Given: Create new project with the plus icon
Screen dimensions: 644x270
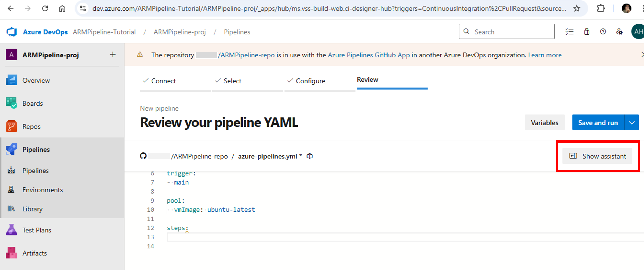Looking at the screenshot, I should (x=113, y=55).
